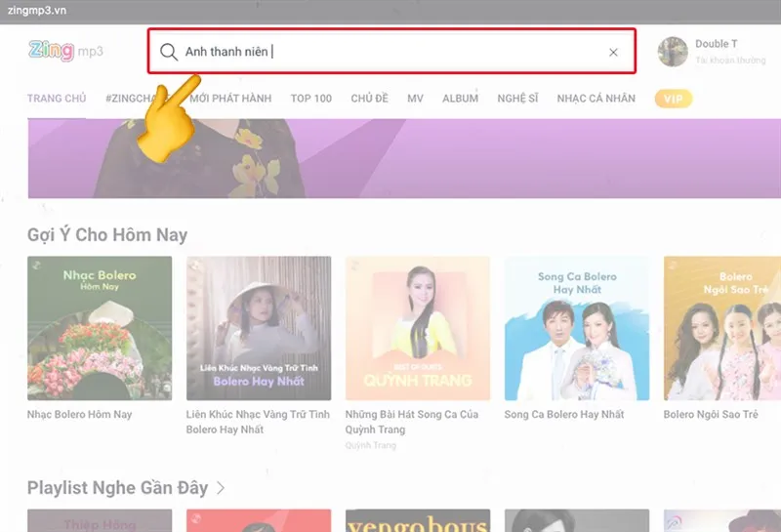Click the "Gợi Ý Cho Hôm Nay" heading
The width and height of the screenshot is (781, 532).
(x=107, y=234)
